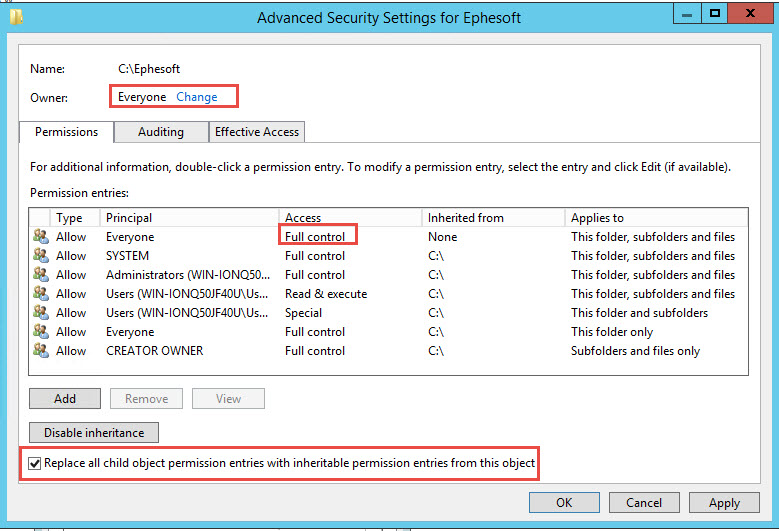Maximize the Advanced Security Settings window
This screenshot has height=531, width=779.
pos(714,14)
